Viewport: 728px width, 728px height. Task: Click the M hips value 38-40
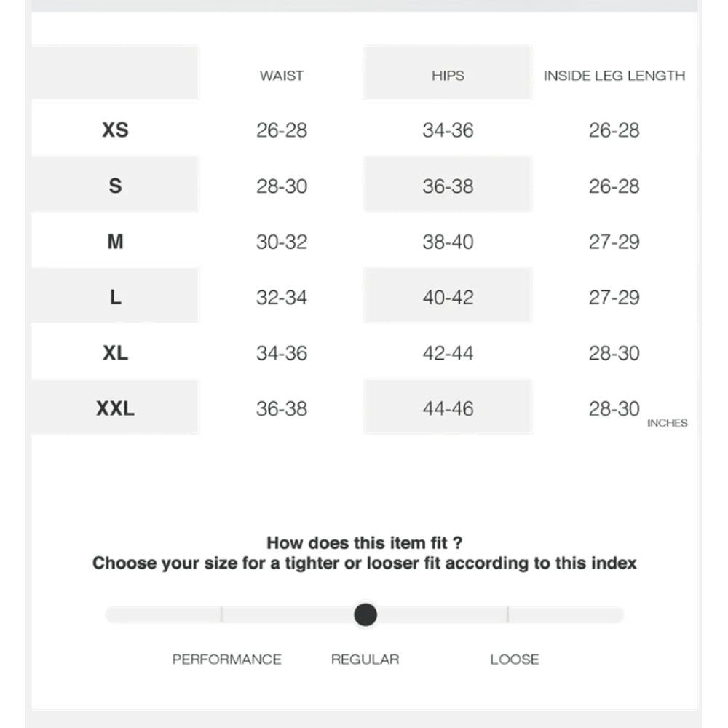(448, 242)
